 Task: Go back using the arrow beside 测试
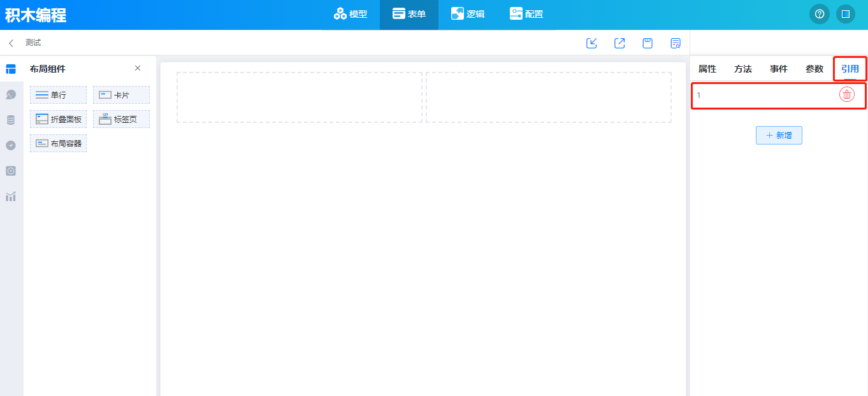tap(11, 43)
